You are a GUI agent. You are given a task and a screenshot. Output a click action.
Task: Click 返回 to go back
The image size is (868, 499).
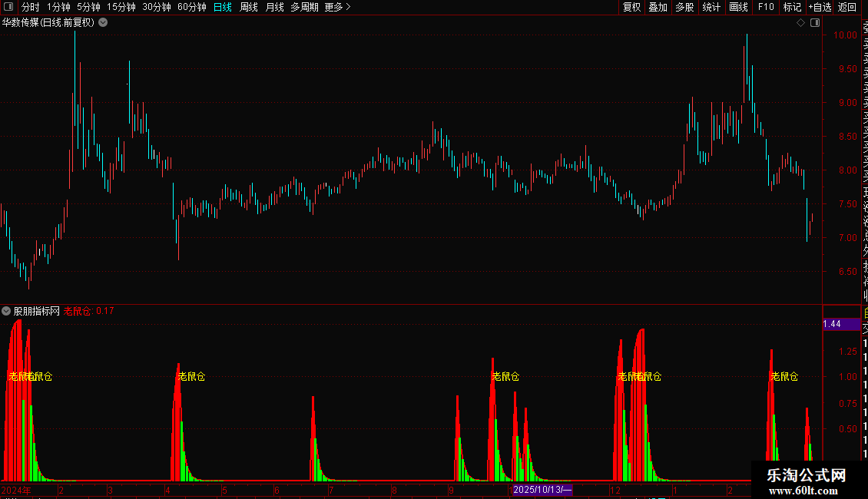tap(847, 7)
